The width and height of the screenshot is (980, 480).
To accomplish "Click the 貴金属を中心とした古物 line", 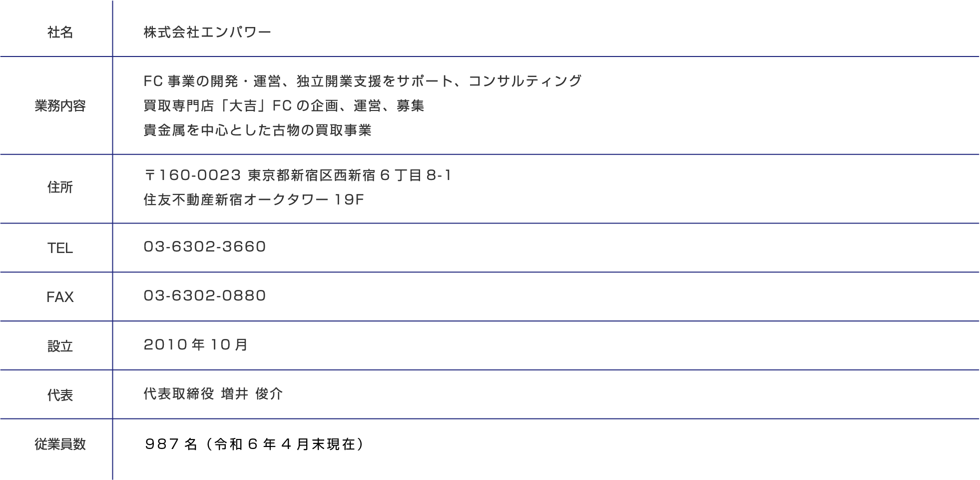I will click(x=257, y=130).
